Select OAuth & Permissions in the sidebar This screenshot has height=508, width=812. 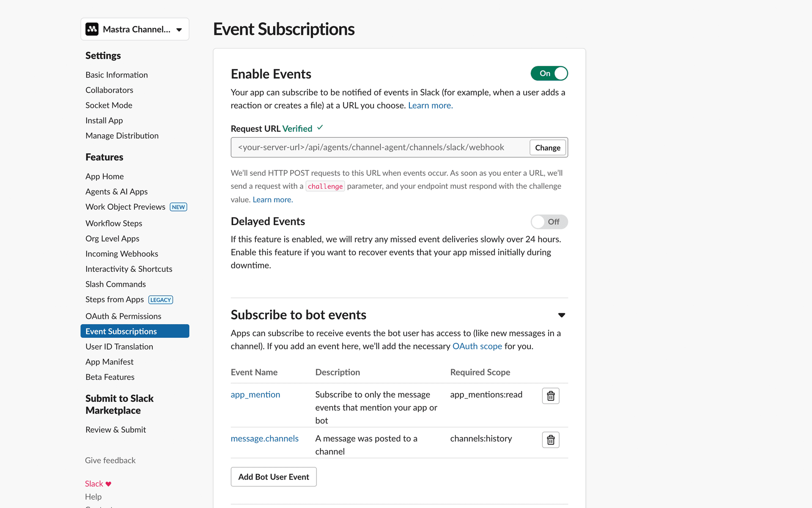coord(123,316)
